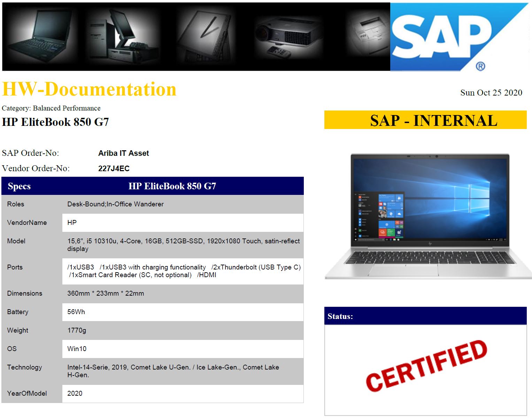
Task: Click the Intel-14-Serie technology description
Action: pyautogui.click(x=173, y=371)
